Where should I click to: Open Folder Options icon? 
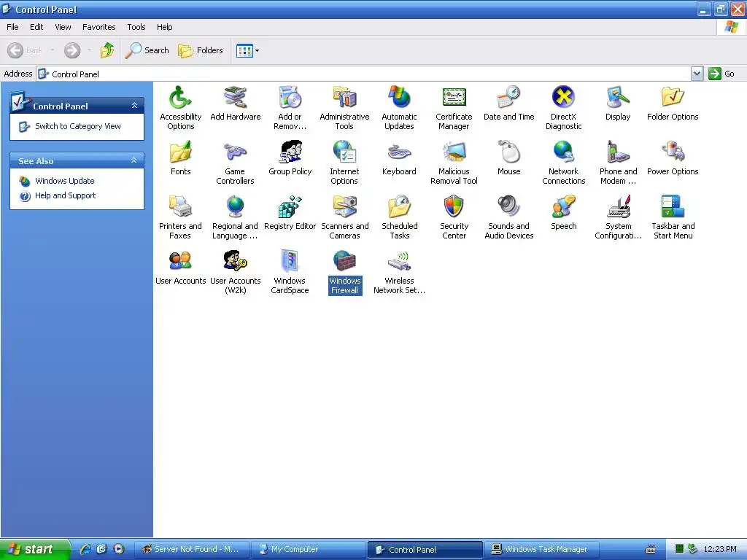click(673, 98)
